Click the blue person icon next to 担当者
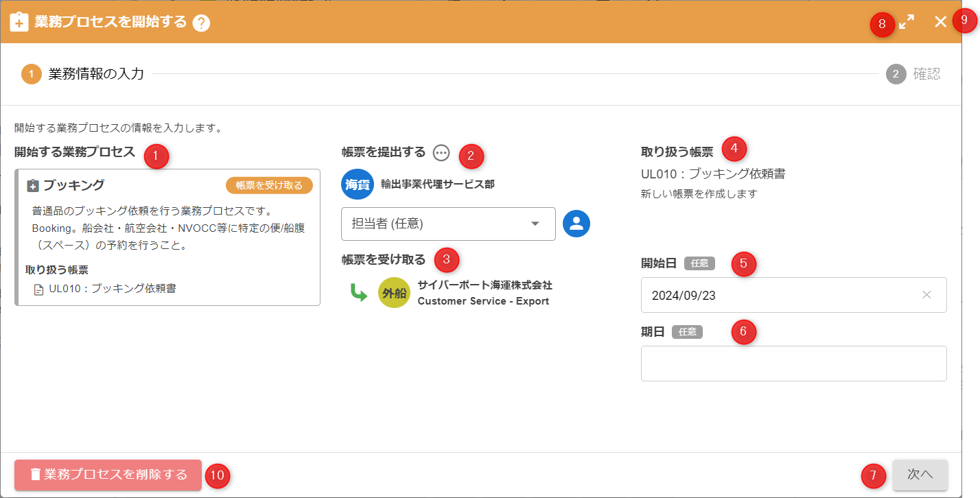Screen dimensions: 980x498 [576, 224]
